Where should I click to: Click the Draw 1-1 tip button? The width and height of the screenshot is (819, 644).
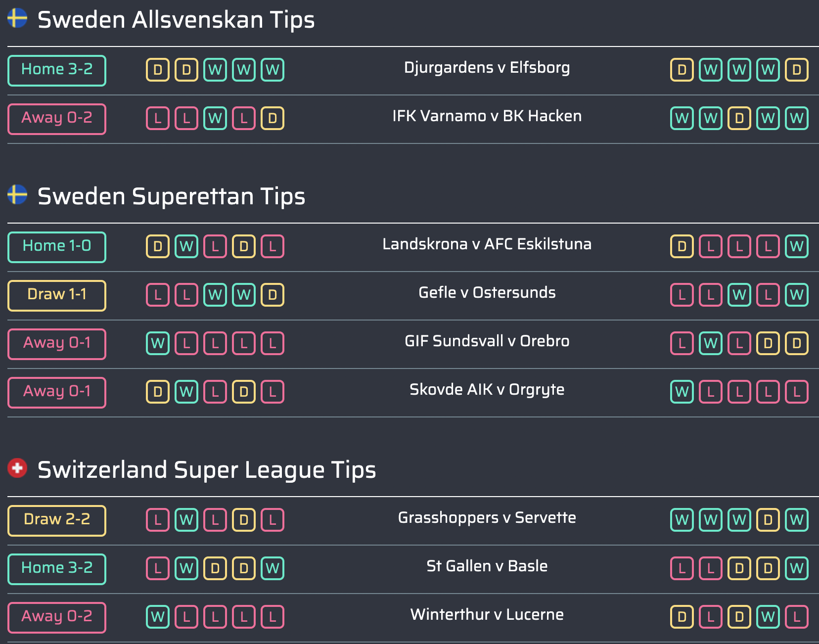pos(57,295)
